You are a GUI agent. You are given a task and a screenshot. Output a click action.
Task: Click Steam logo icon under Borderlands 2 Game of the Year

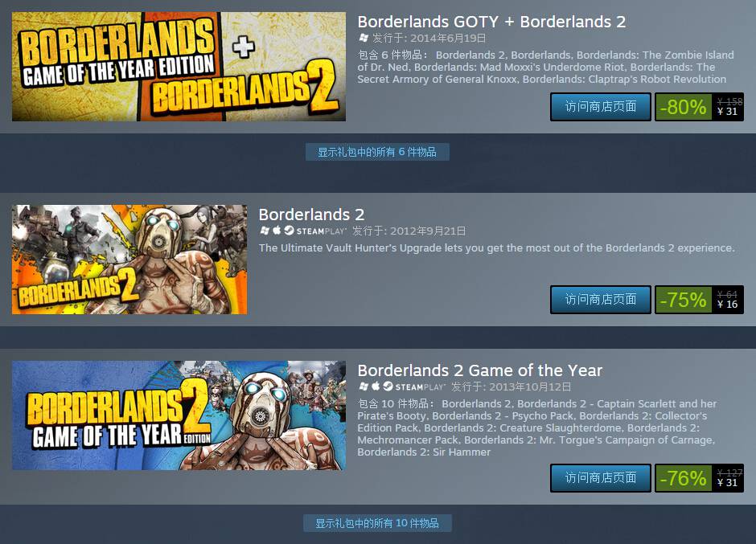click(388, 386)
